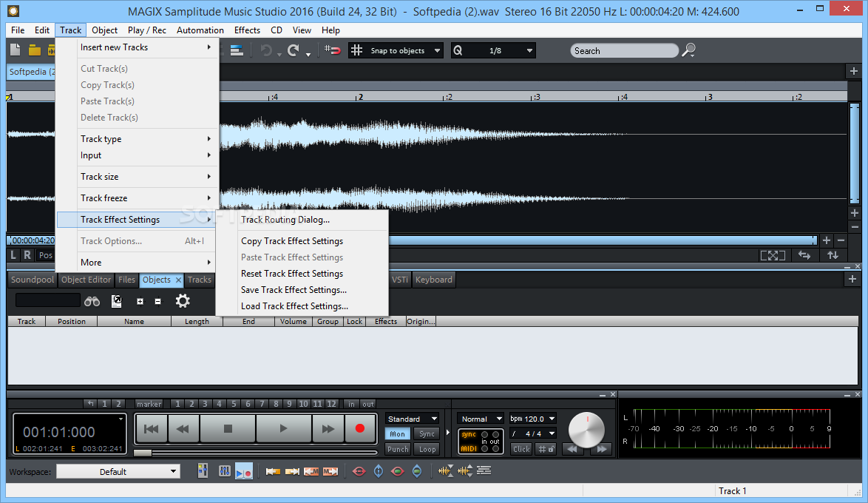Click the zoom-to-fit icon below the waveform

pos(773,255)
